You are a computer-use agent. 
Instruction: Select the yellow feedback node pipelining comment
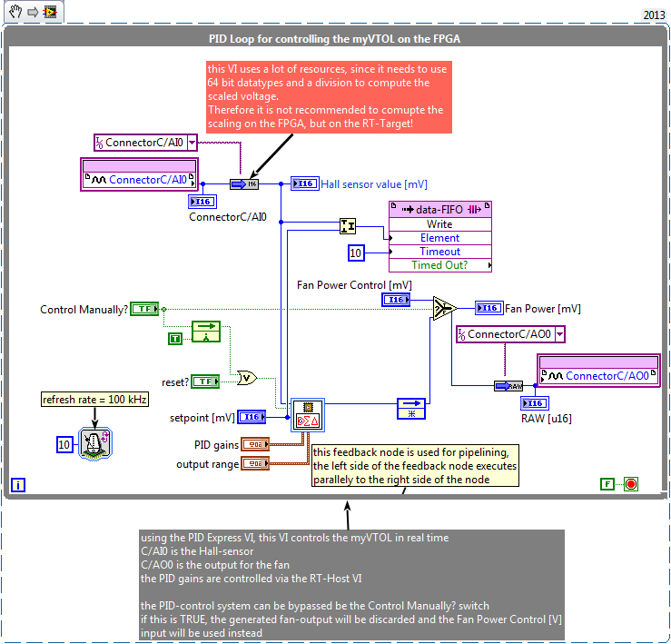pos(415,466)
